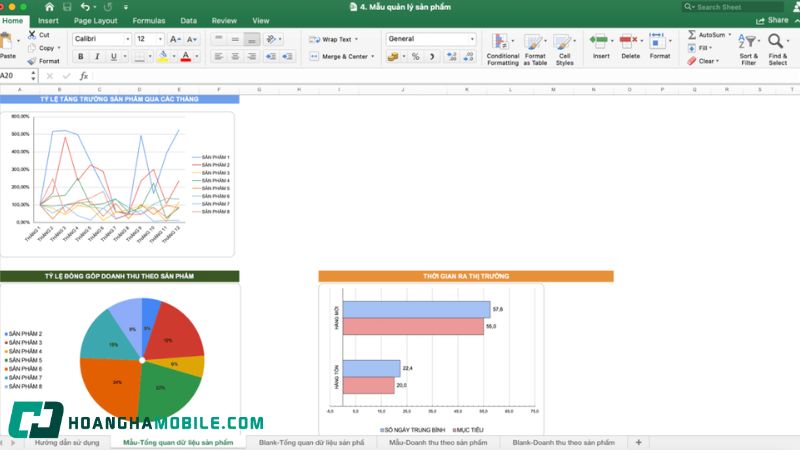The image size is (800, 450).
Task: Open text orientation options
Action: [273, 39]
